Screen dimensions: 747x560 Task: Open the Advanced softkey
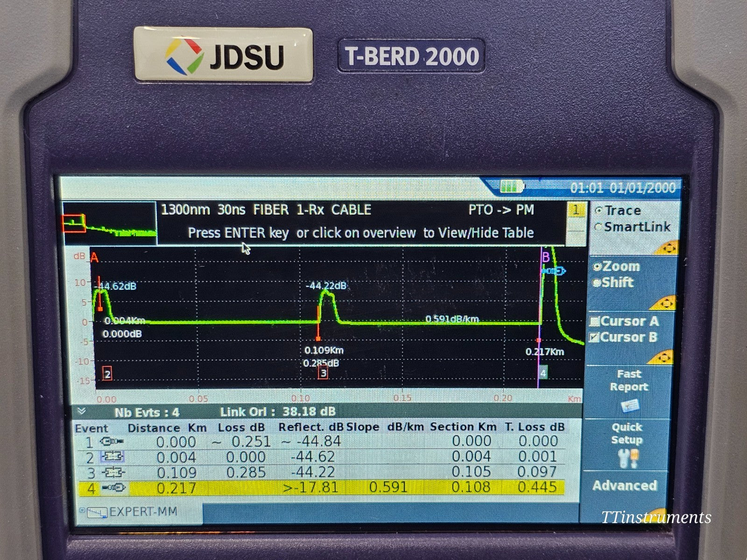624,485
